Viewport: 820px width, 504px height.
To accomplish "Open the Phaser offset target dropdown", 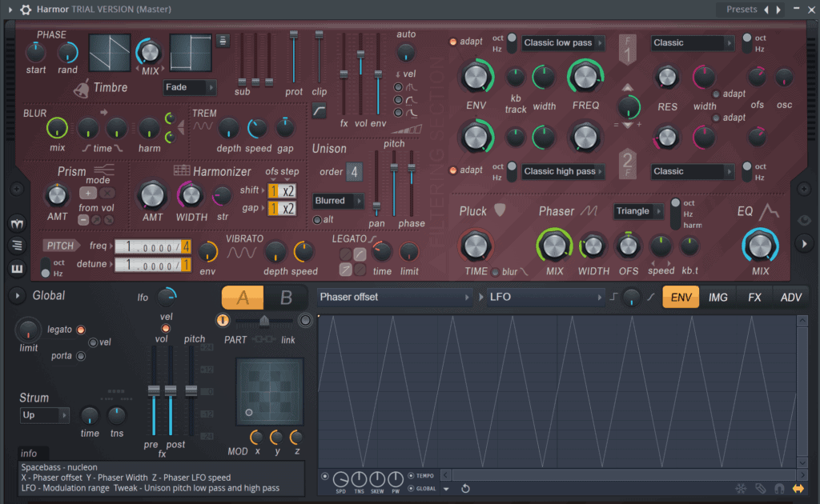I will click(395, 297).
